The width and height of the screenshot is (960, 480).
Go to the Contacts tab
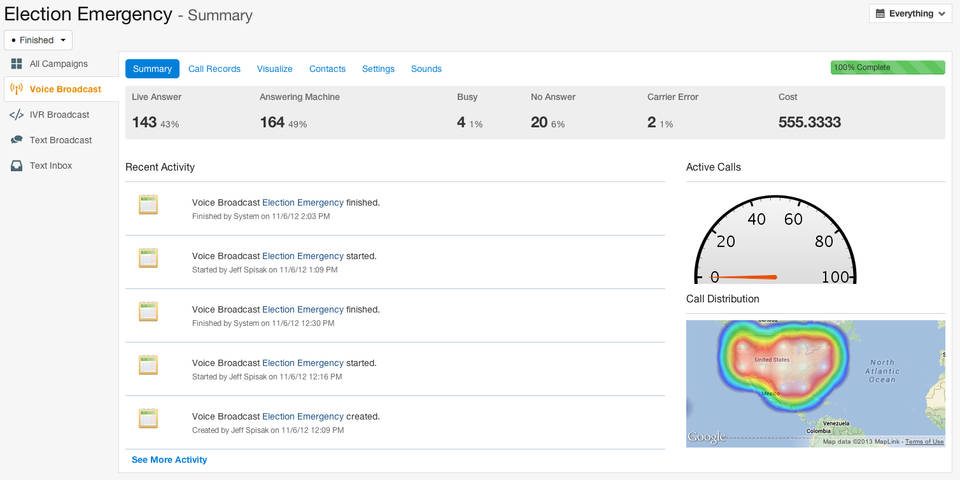[x=327, y=69]
